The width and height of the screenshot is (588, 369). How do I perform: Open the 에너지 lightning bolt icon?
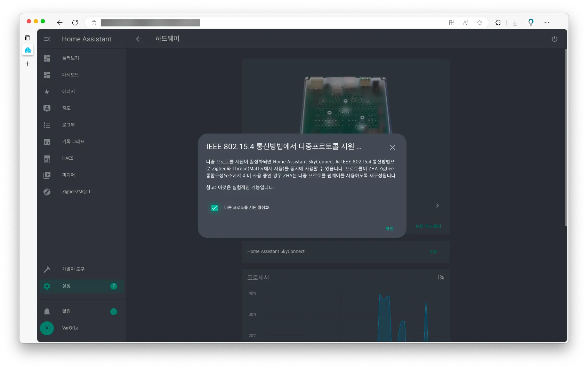pos(47,91)
